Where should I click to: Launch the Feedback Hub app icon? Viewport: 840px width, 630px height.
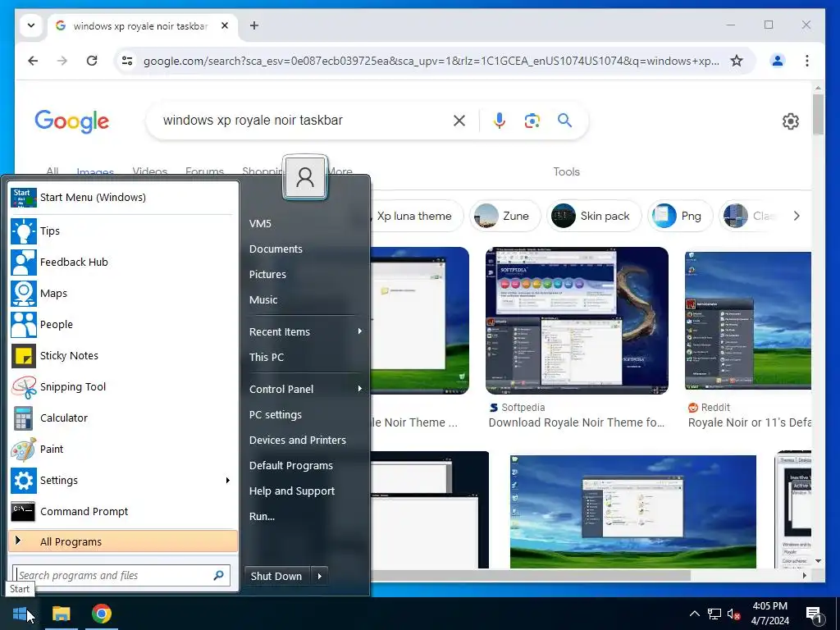24,262
